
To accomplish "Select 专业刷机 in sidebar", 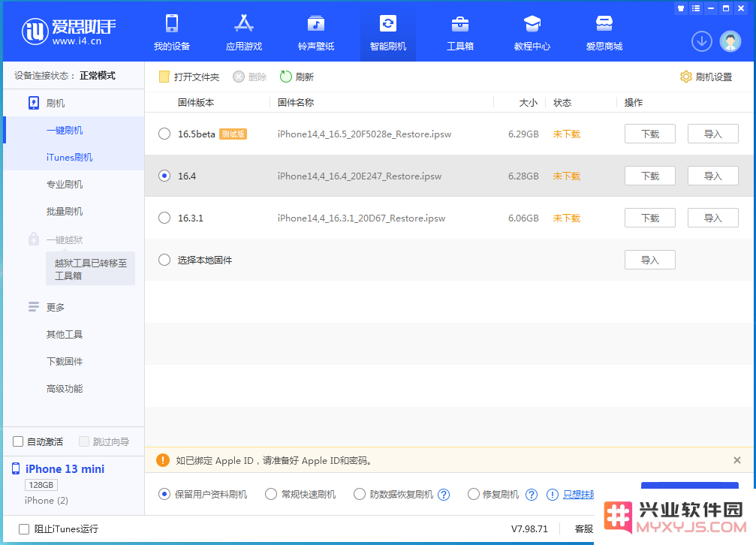I will coord(65,184).
